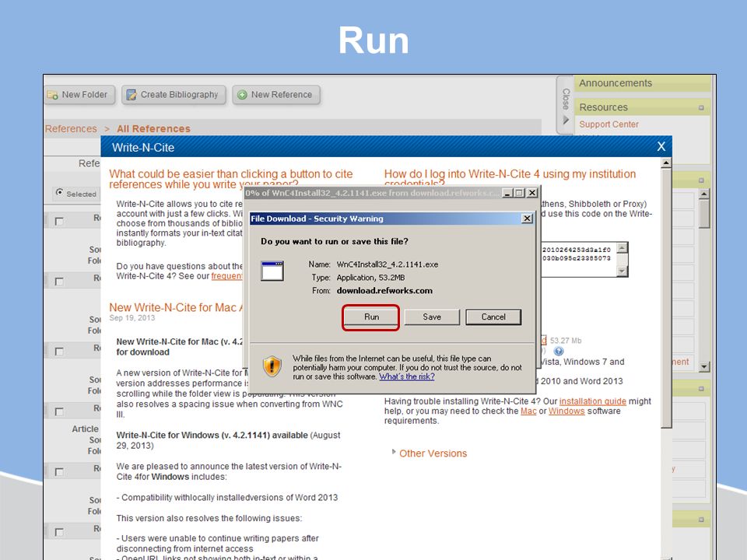This screenshot has width=747, height=560.
Task: Click the up arrow of the code box scrollbar
Action: [x=622, y=247]
